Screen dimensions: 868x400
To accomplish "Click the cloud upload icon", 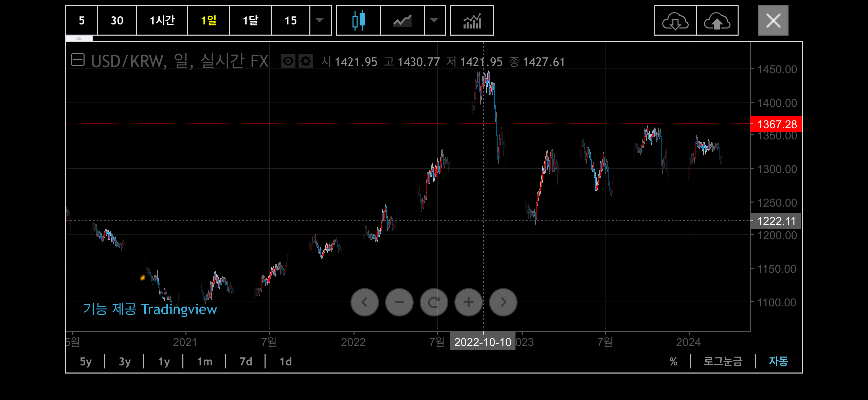I will coord(717,20).
